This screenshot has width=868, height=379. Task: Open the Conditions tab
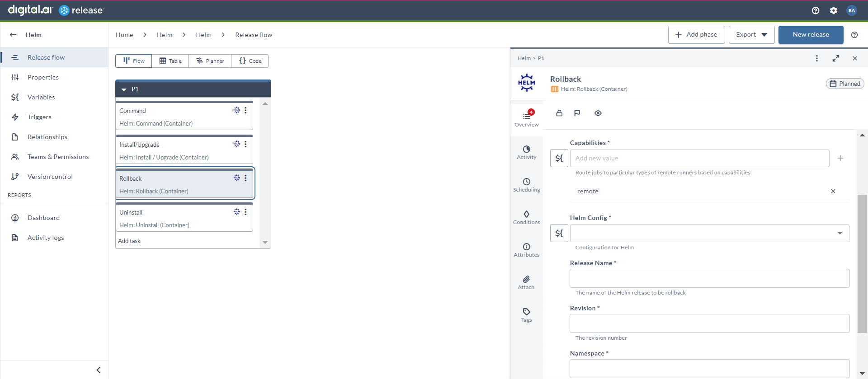[527, 218]
